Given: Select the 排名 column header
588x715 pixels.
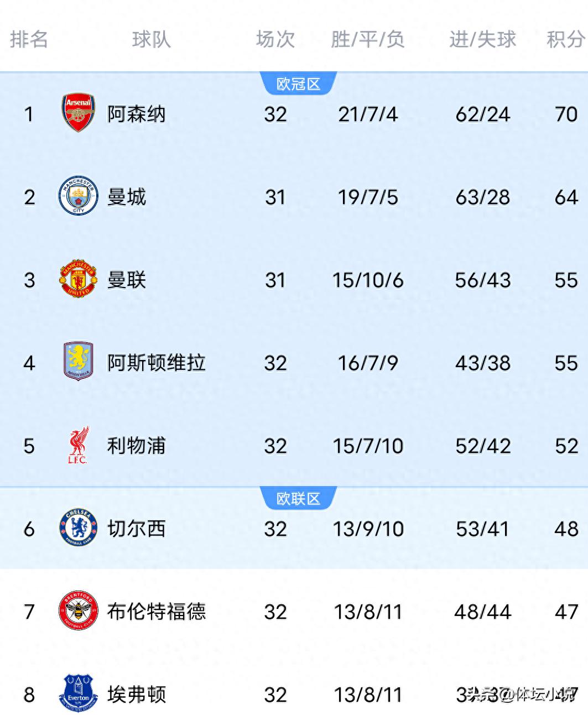Looking at the screenshot, I should (x=29, y=39).
